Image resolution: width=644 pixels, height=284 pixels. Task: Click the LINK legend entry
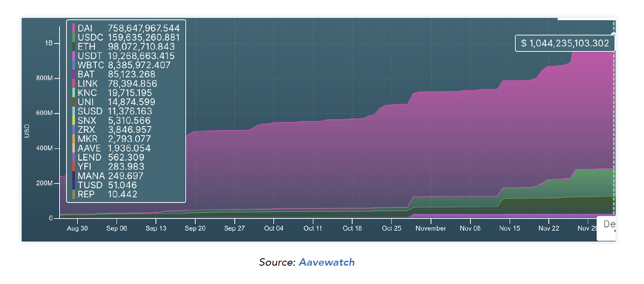(115, 84)
